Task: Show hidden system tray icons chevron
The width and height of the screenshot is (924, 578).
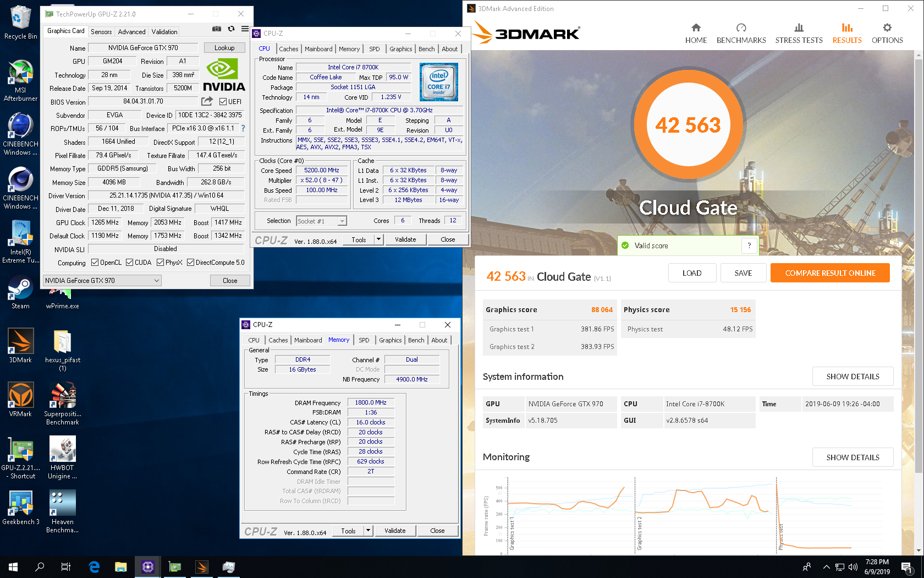Action: [x=826, y=566]
